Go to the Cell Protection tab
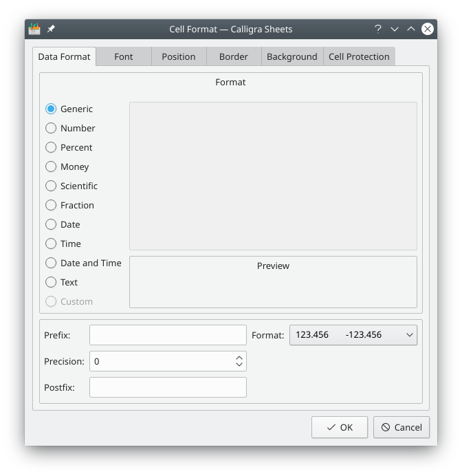 click(x=359, y=56)
